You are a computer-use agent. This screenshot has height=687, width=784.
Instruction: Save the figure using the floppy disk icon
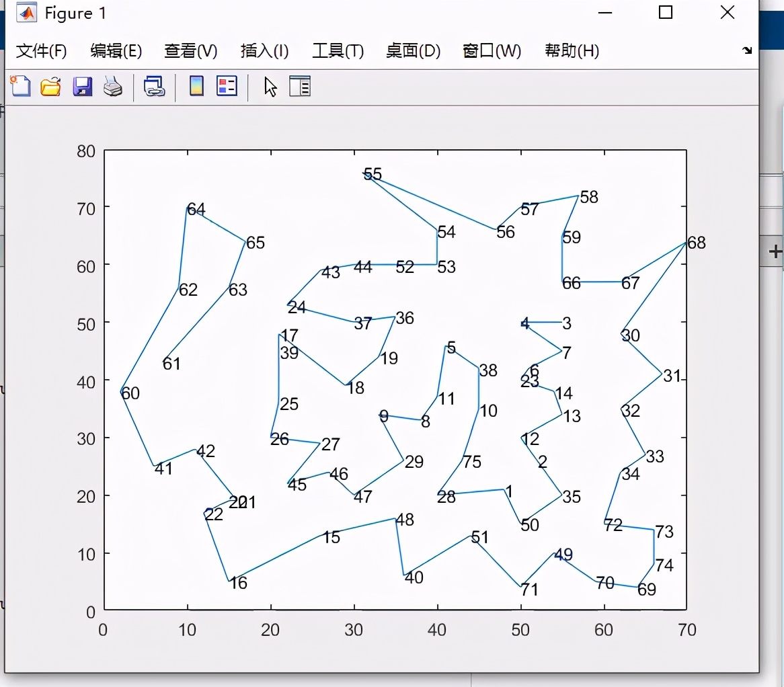82,86
